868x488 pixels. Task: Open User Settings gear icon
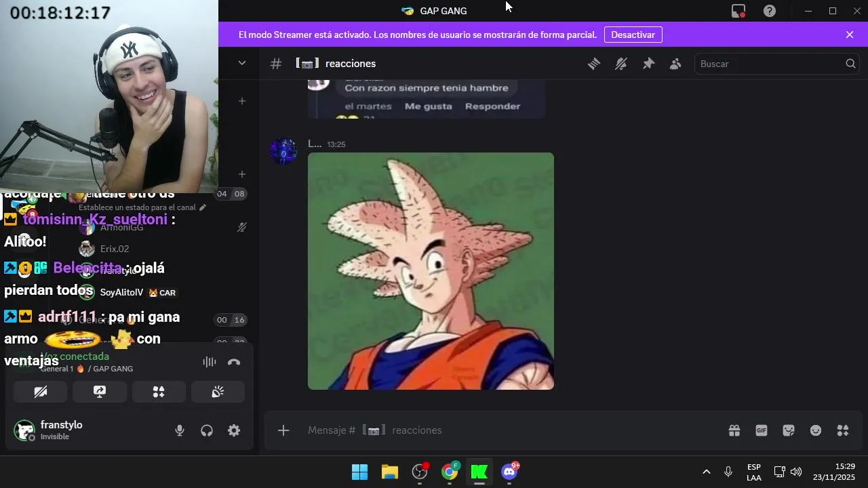pos(234,430)
